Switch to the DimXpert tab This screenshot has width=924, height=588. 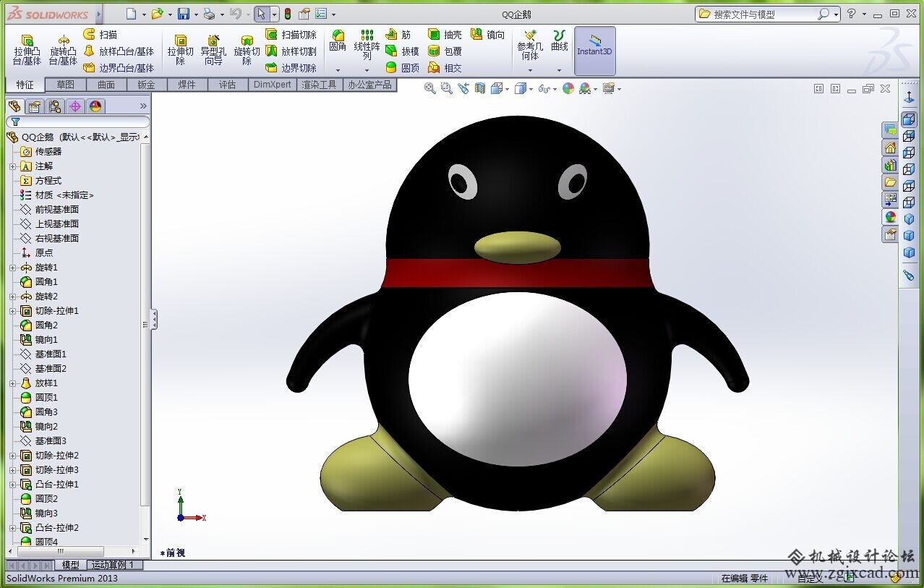pos(273,85)
